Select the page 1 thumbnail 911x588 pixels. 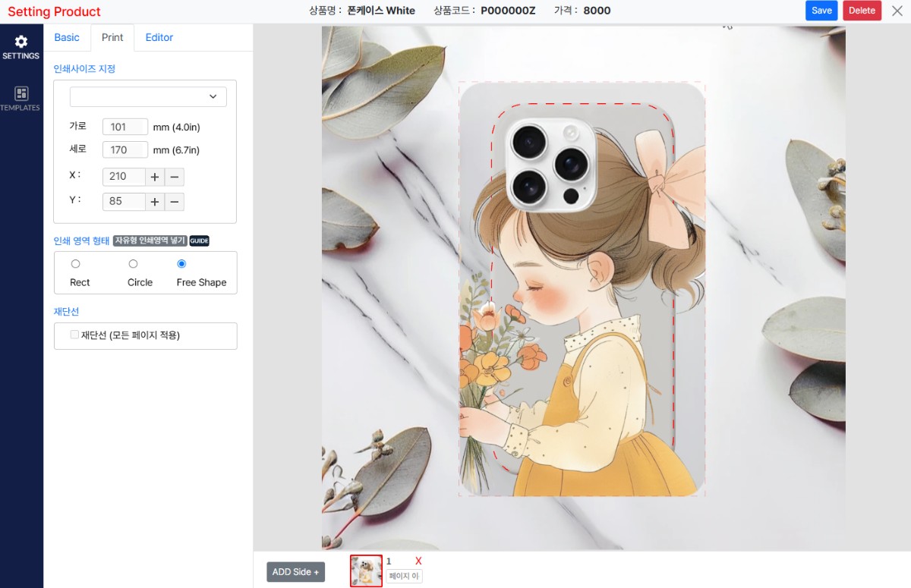(x=366, y=571)
